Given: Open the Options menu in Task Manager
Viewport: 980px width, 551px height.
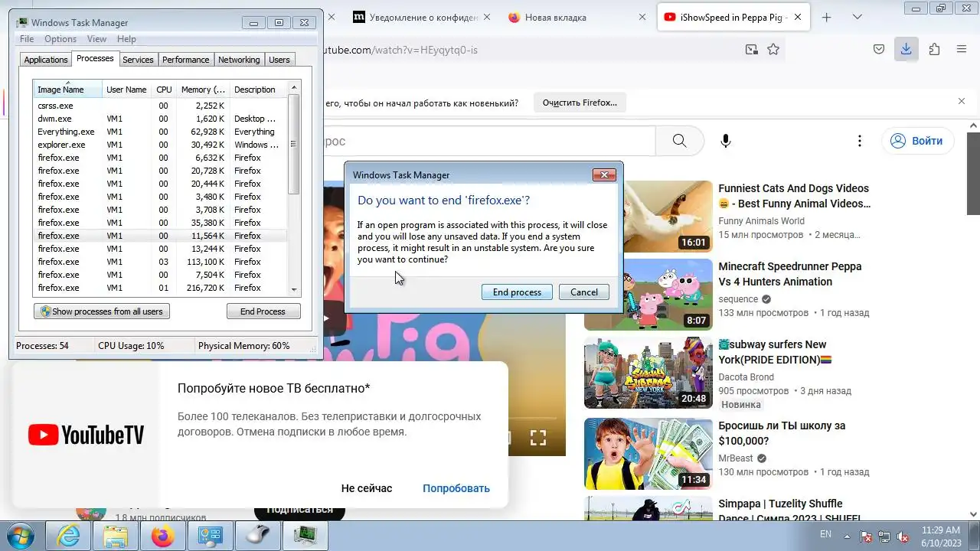Looking at the screenshot, I should click(x=60, y=39).
